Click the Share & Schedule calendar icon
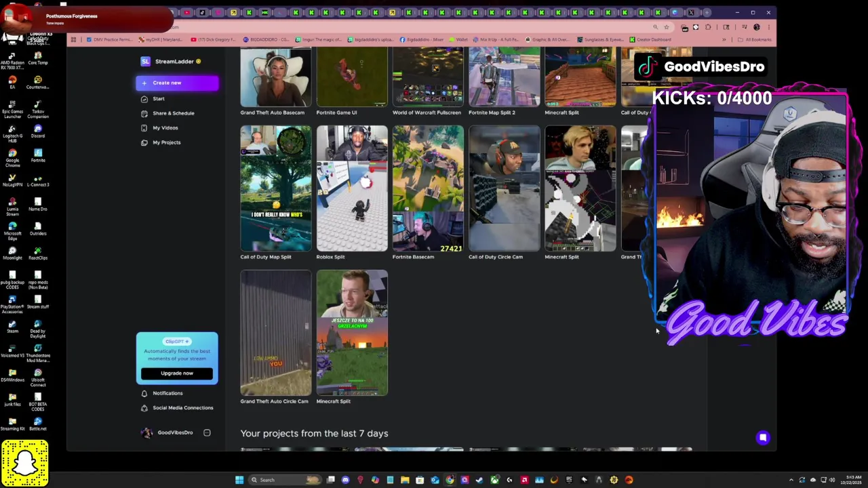The width and height of the screenshot is (868, 488). coord(144,113)
